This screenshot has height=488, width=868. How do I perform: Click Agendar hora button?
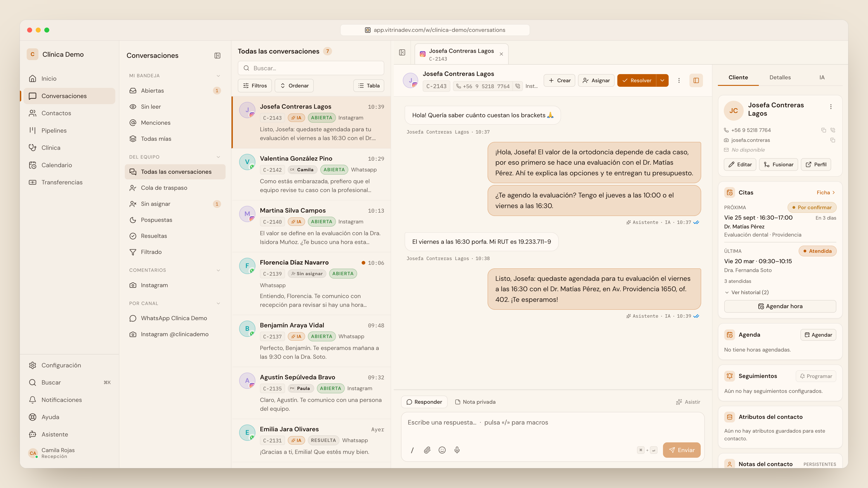[780, 306]
